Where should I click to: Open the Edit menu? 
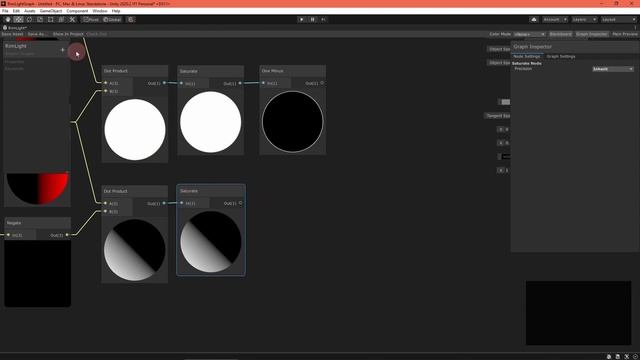coord(16,11)
